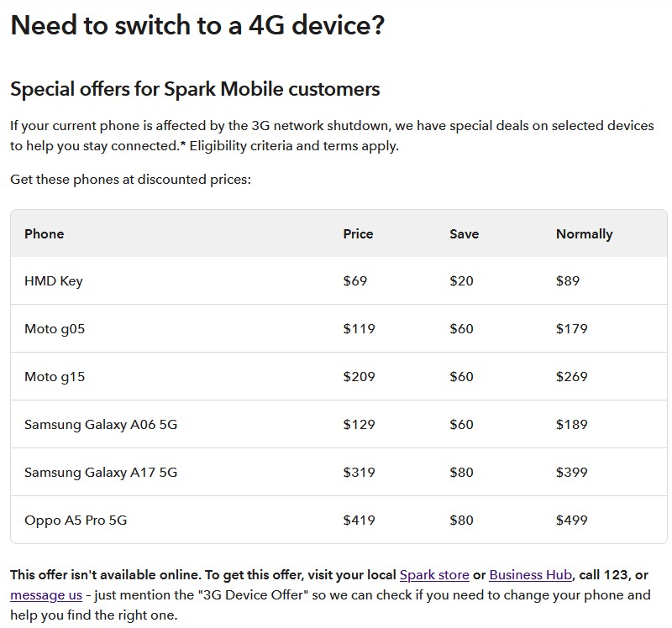Click the $69 HMD Key price
Viewport: 672px width, 628px height.
pyautogui.click(x=355, y=281)
